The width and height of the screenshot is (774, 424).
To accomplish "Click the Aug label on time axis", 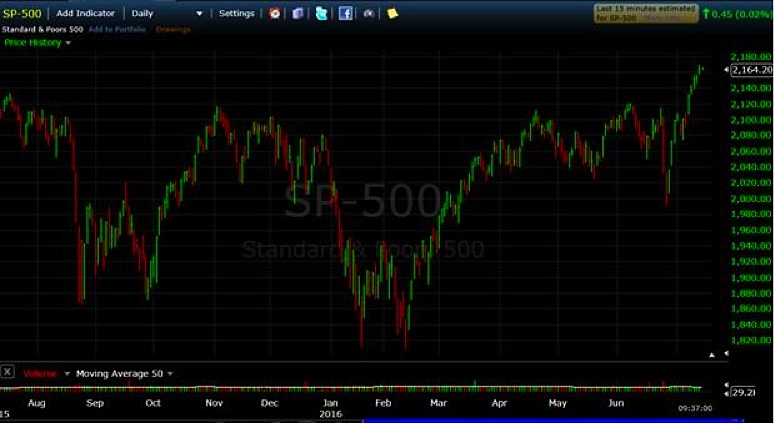I will pos(37,403).
